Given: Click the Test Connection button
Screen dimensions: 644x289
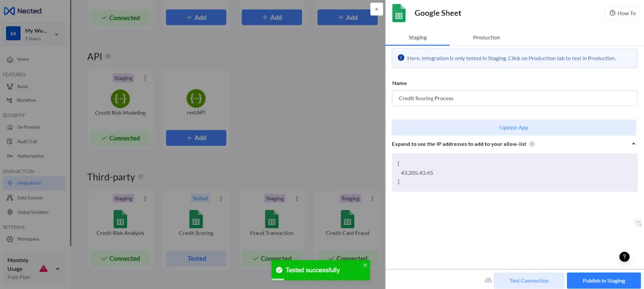Looking at the screenshot, I should click(529, 281).
